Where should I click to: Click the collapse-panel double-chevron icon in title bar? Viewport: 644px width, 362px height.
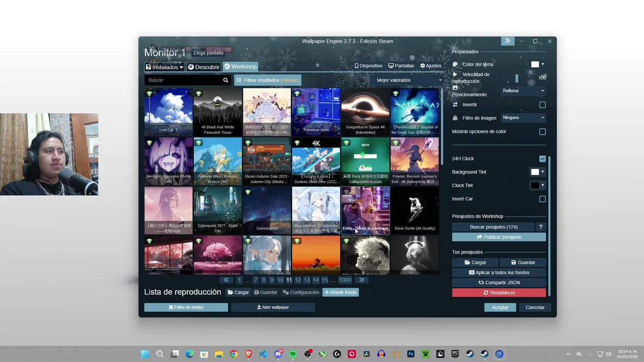click(x=507, y=41)
